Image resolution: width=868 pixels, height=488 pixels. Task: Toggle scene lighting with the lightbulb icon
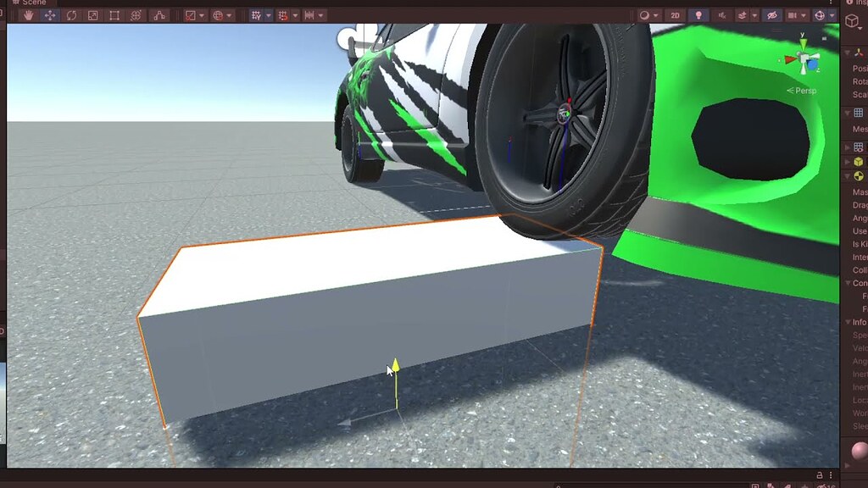[x=699, y=14]
